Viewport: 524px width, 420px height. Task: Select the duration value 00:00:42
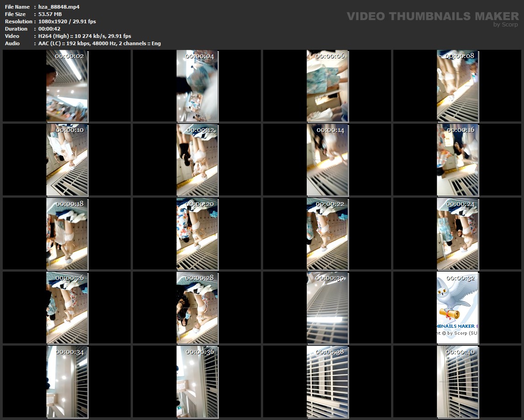pos(49,29)
